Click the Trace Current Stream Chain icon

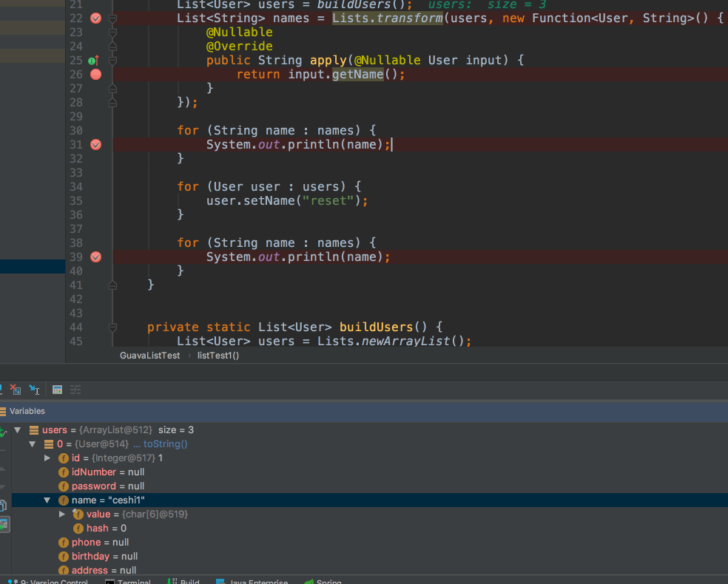(x=75, y=390)
